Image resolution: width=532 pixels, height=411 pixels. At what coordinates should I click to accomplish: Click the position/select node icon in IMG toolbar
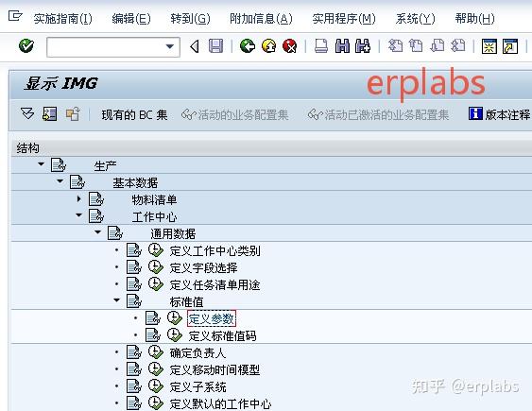click(x=49, y=114)
